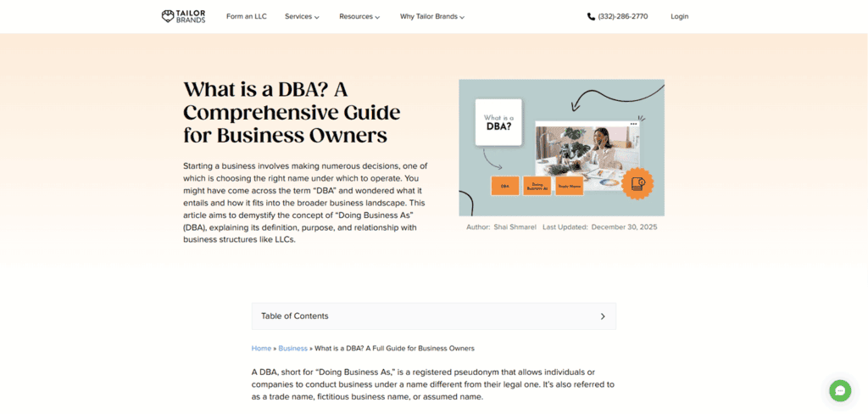Go to Home breadcrumb link

click(261, 349)
